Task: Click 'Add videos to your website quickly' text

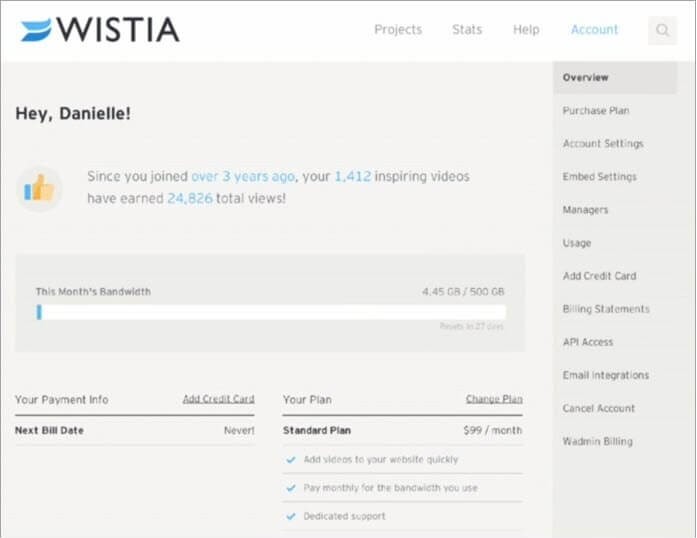Action: [x=381, y=460]
